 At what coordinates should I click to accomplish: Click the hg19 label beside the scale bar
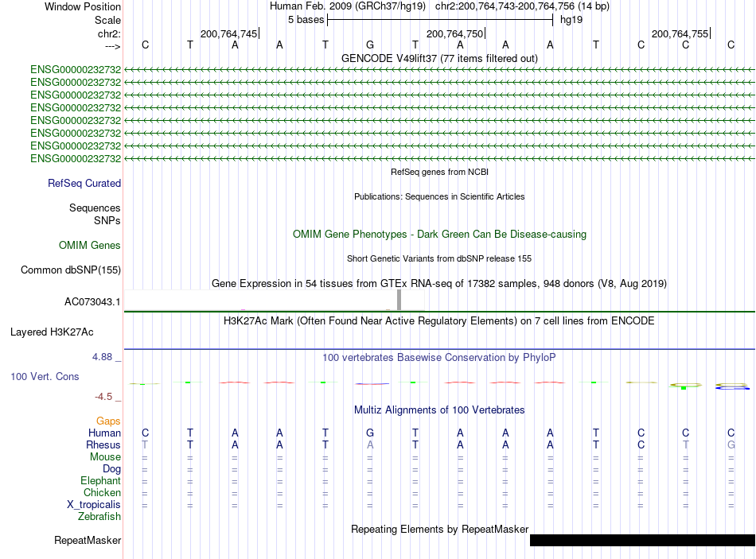coord(571,20)
